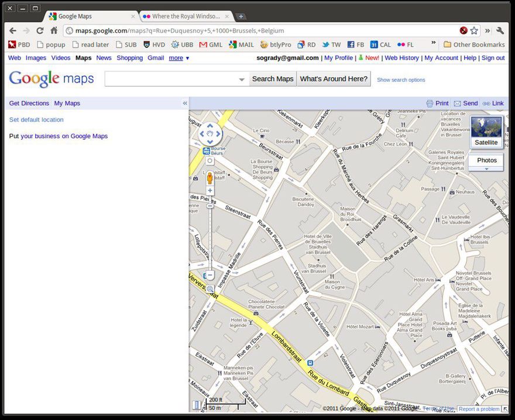515x420 pixels.
Task: Expand hidden extensions chevron beside the star
Action: [x=487, y=30]
